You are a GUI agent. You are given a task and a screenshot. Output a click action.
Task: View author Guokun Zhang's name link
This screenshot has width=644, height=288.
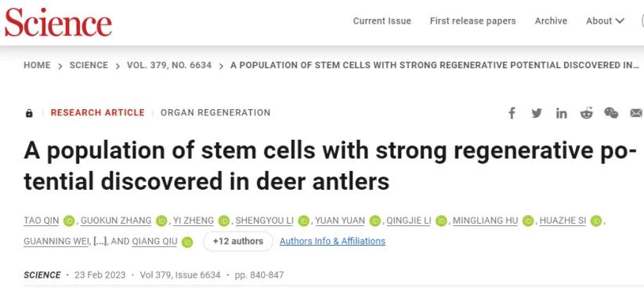(x=116, y=221)
